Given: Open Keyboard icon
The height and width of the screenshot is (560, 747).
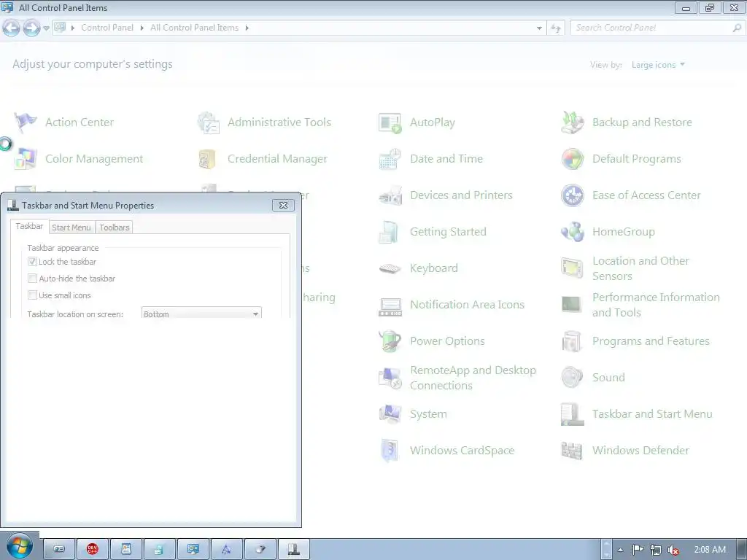Looking at the screenshot, I should [390, 268].
